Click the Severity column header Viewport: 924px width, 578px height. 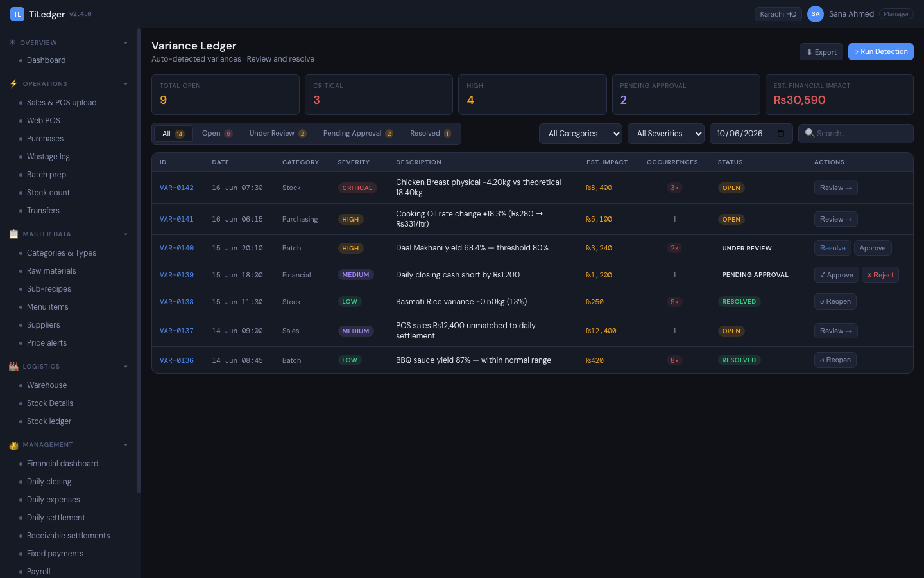point(354,162)
